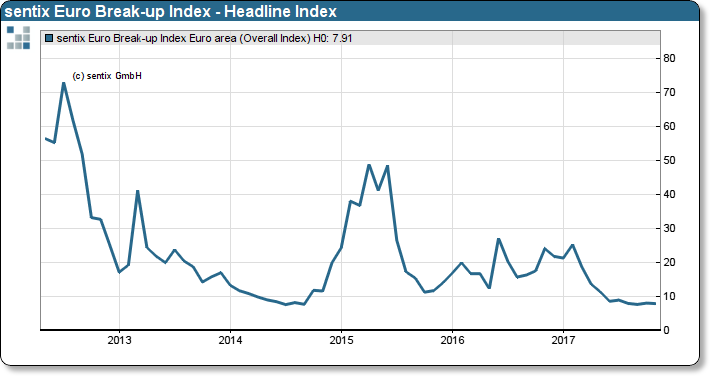Click the 2016 x-axis label

point(452,340)
